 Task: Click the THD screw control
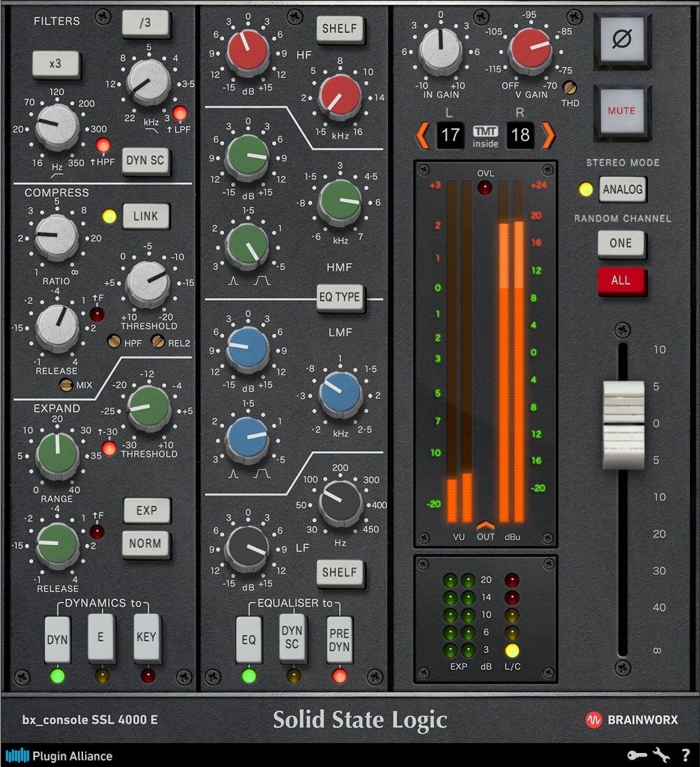[570, 88]
